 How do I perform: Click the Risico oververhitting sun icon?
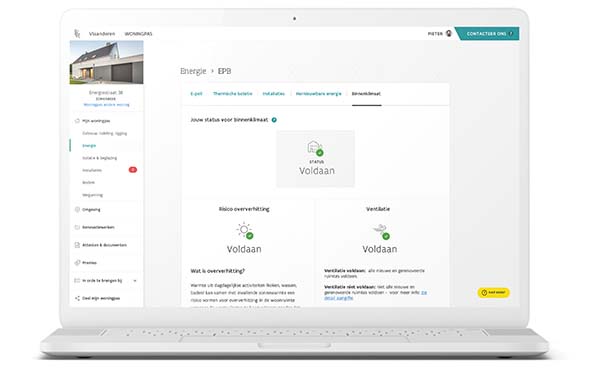click(245, 230)
